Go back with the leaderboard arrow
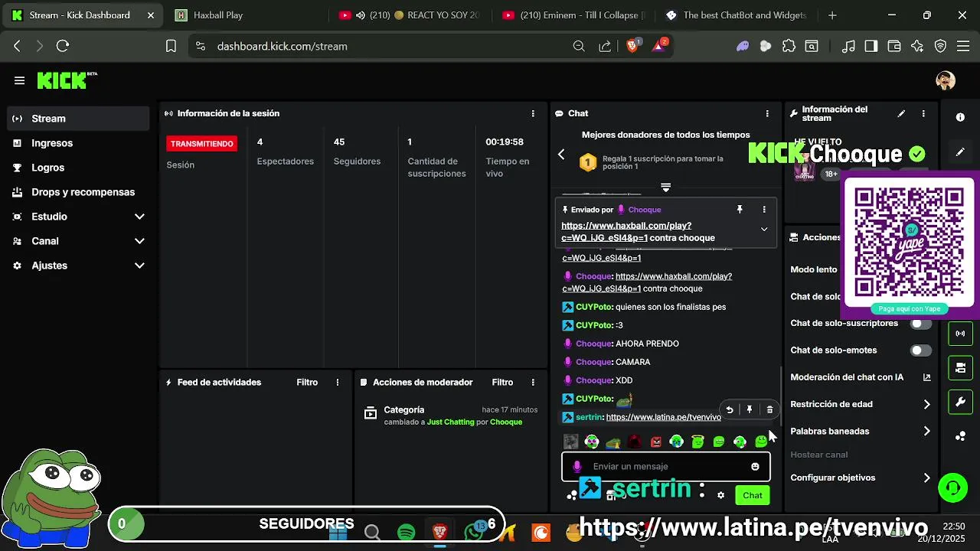This screenshot has height=551, width=980. tap(561, 155)
